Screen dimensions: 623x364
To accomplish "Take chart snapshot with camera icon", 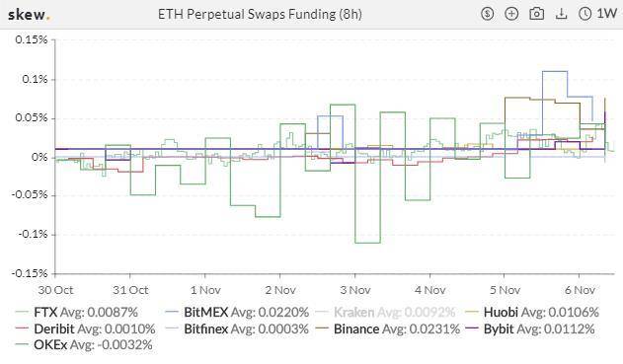I will (536, 14).
